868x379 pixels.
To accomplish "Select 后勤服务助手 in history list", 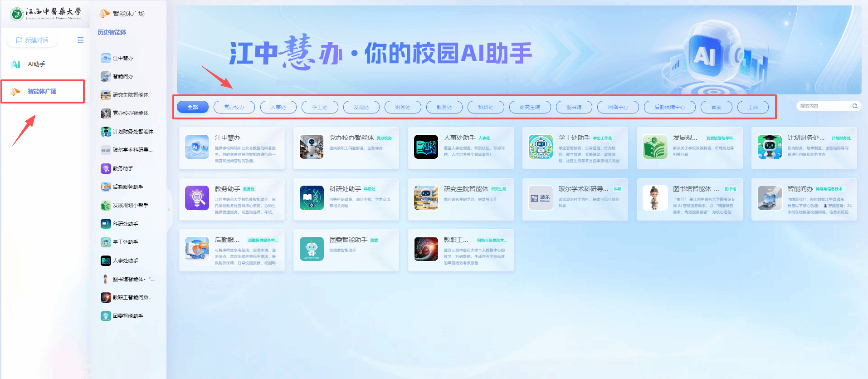I will [128, 187].
